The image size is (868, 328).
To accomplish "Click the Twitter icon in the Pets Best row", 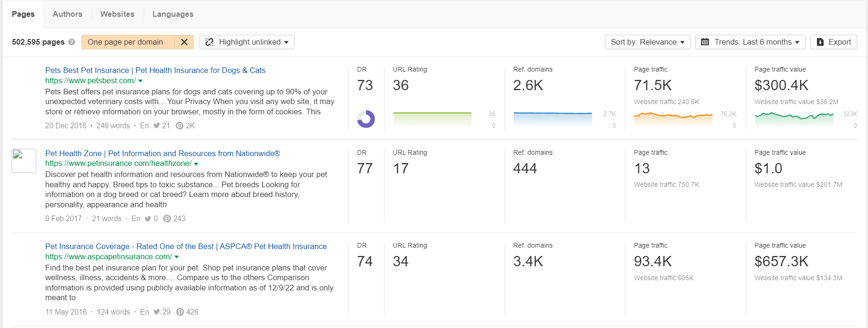I will point(157,125).
